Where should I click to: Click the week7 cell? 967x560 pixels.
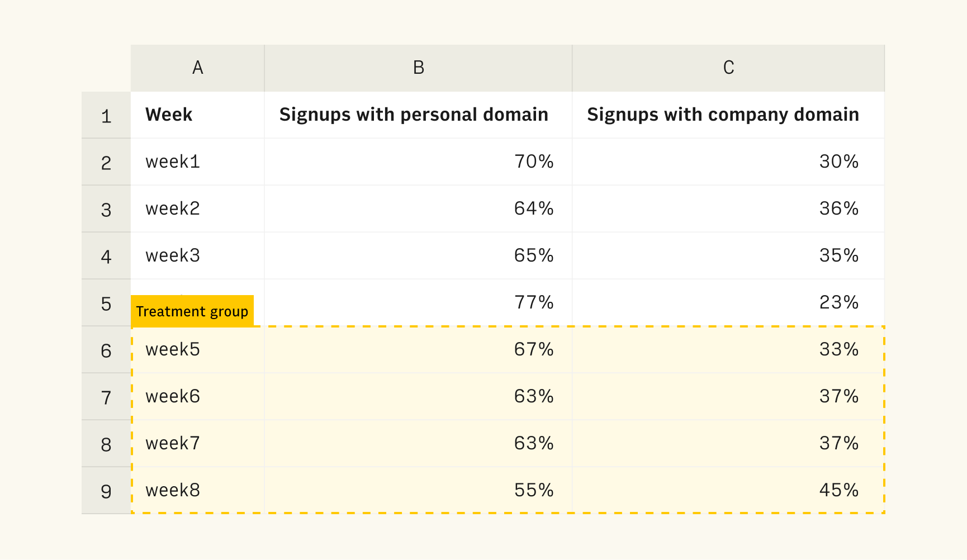(x=197, y=444)
